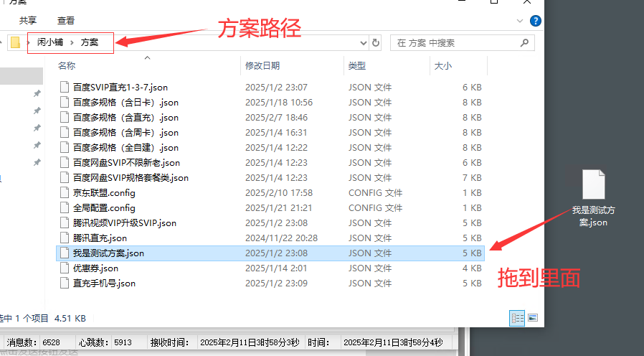Click status bar text 4.51 KB
644x356 pixels.
(70, 318)
